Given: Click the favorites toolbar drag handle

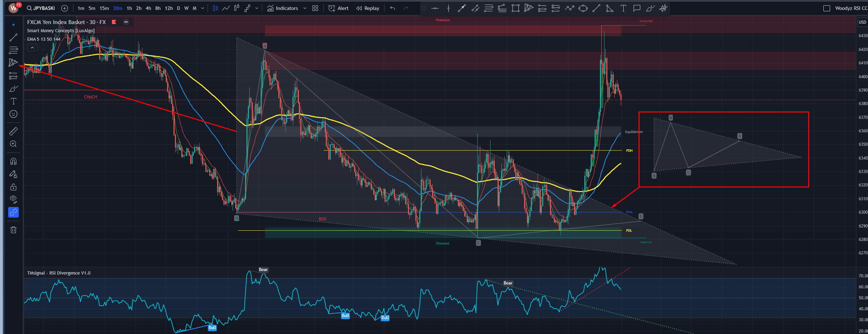Looking at the screenshot, I should (x=424, y=8).
